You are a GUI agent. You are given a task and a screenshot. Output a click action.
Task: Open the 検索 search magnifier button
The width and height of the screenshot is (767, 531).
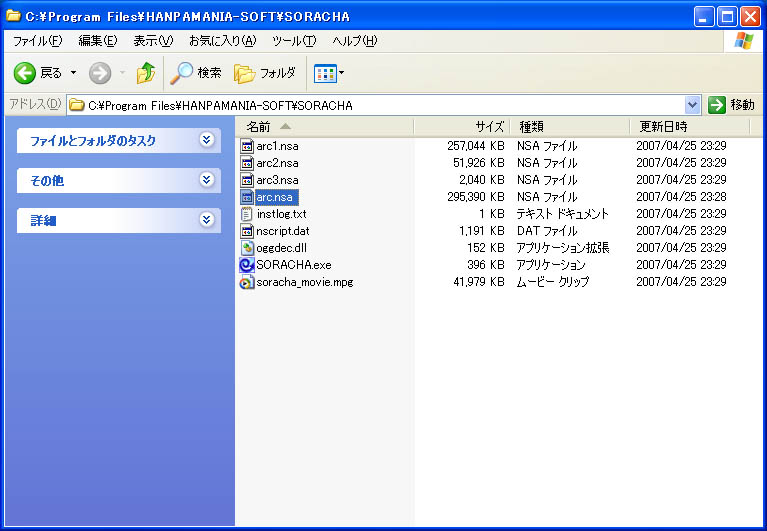coord(196,73)
